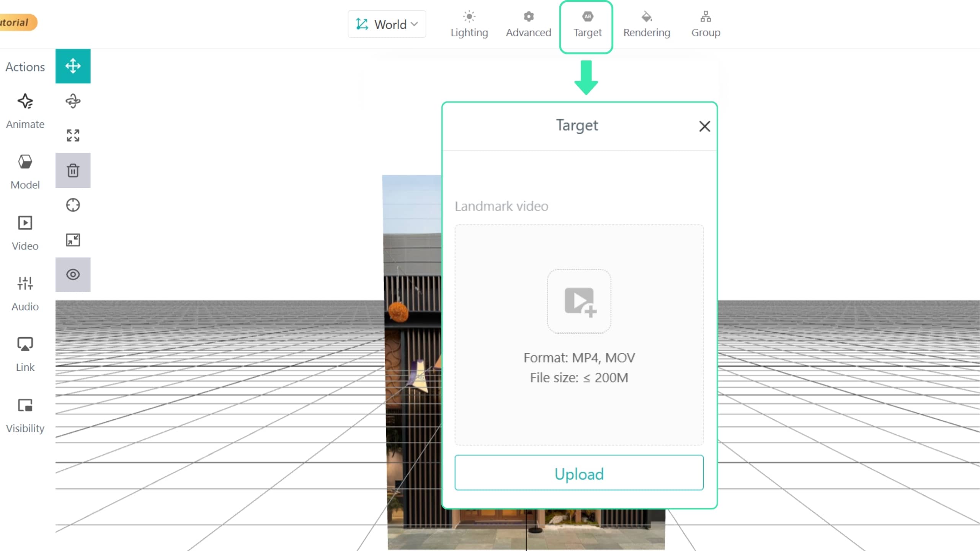The width and height of the screenshot is (980, 551).
Task: Open the Link sidebar item
Action: click(25, 354)
